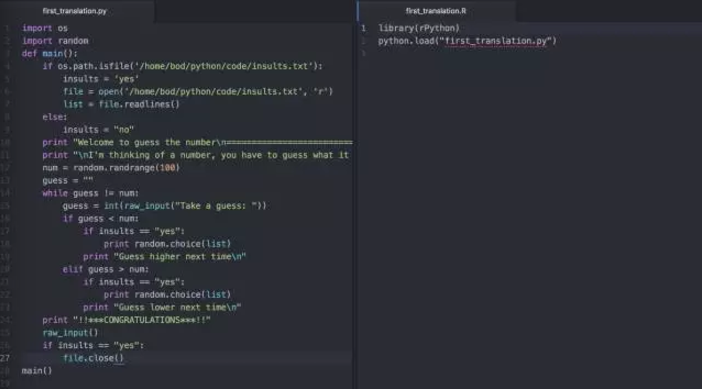Image resolution: width=702 pixels, height=389 pixels.
Task: Place cursor on 'import os' line
Action: tap(45, 28)
